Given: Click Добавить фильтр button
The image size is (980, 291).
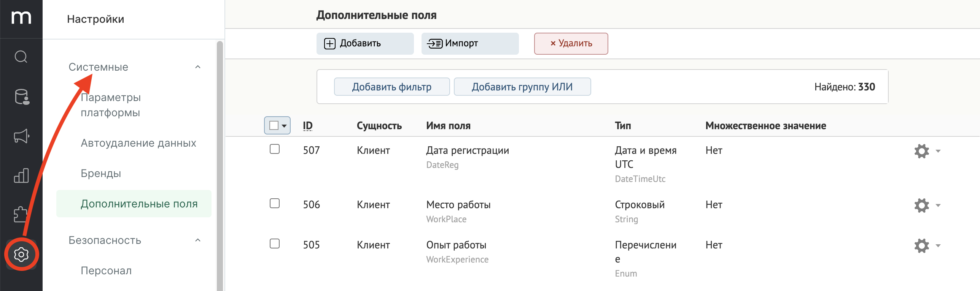Looking at the screenshot, I should [x=392, y=87].
